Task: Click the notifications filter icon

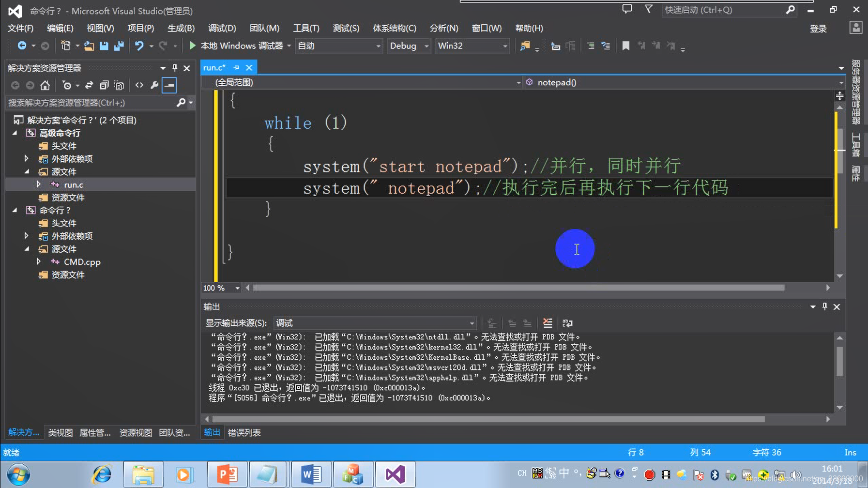Action: [648, 9]
